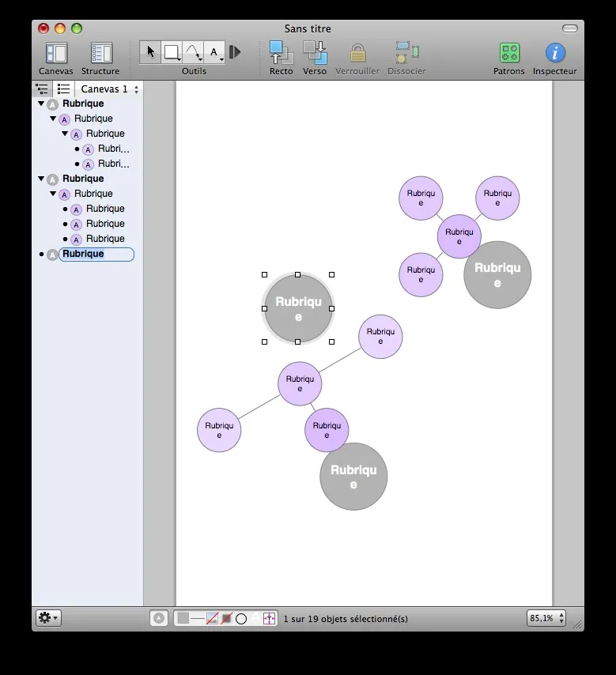616x675 pixels.
Task: Read the '1 sur 19 objets sélectionné(s)' status text
Action: tap(346, 619)
